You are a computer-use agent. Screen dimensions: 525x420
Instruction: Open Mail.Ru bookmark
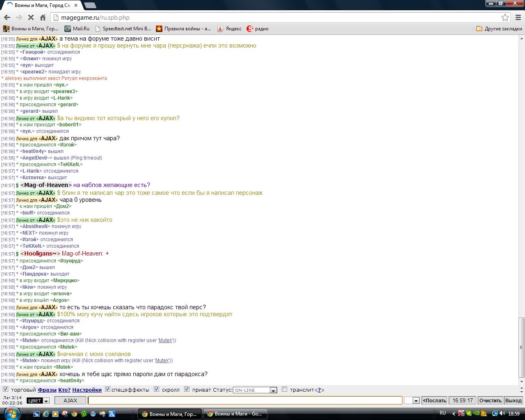pos(77,29)
